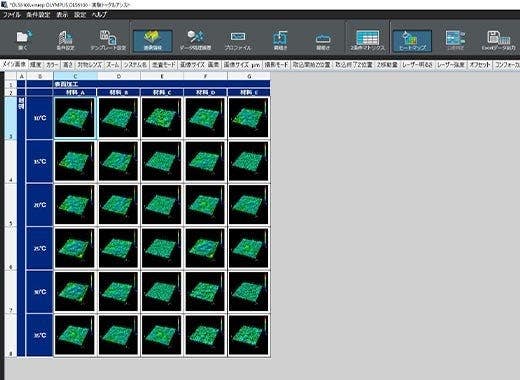Click the 35°C row label cell

coord(40,335)
